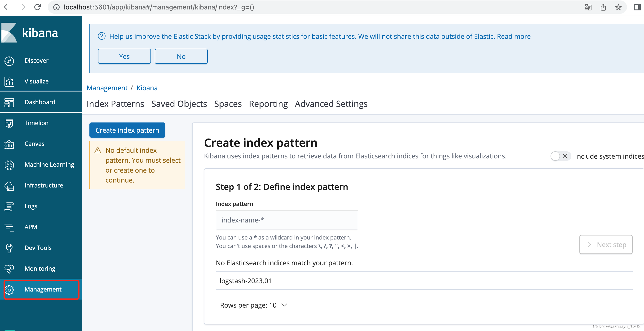Select Logs label in sidebar
The height and width of the screenshot is (331, 644).
pyautogui.click(x=31, y=206)
